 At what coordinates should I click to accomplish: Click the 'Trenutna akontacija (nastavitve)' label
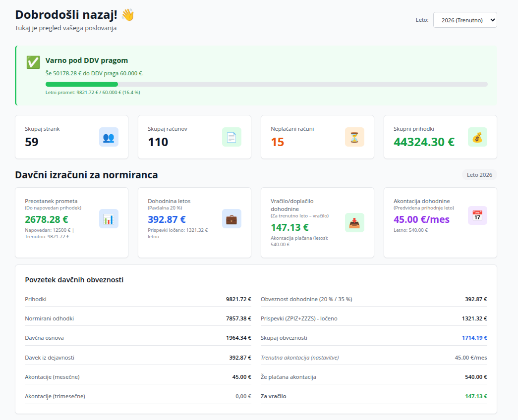pyautogui.click(x=300, y=358)
